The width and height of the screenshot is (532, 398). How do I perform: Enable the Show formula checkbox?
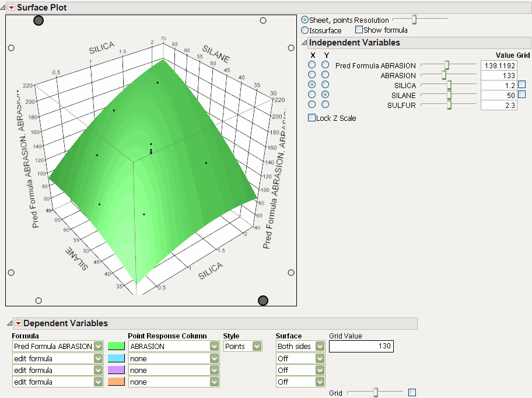[359, 30]
